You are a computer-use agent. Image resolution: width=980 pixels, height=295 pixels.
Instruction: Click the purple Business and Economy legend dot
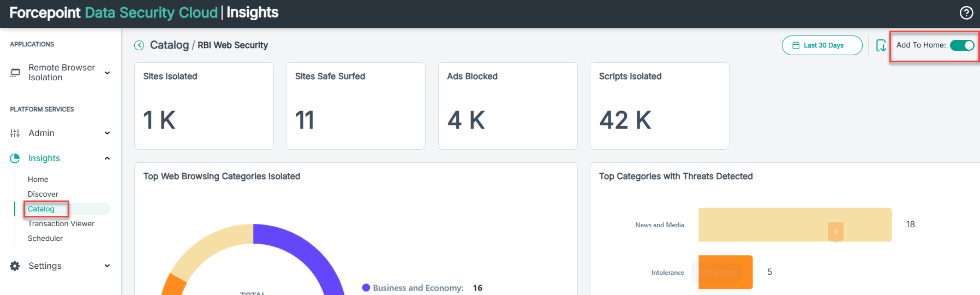(366, 288)
